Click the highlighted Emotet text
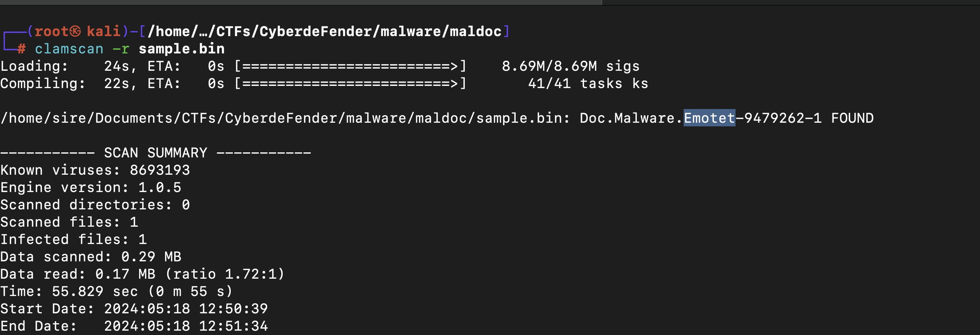This screenshot has width=980, height=335. coord(709,118)
